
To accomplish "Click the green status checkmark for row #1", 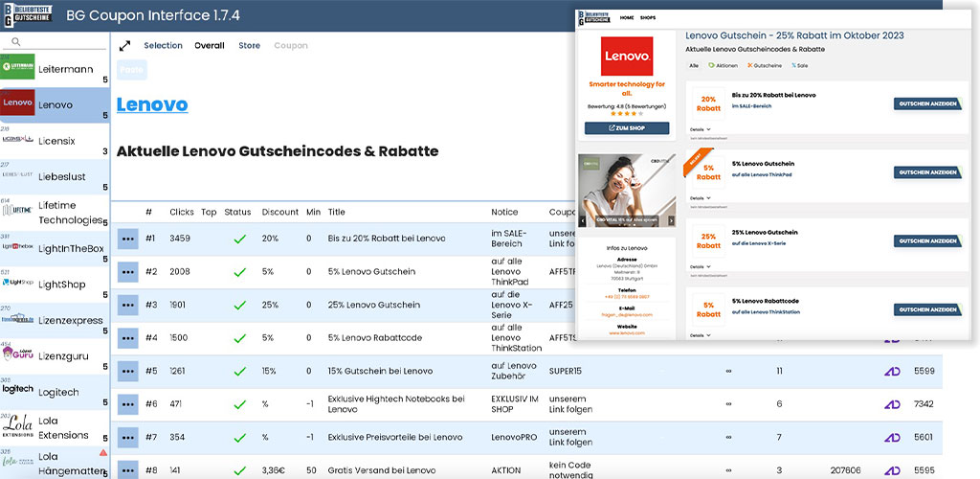I will coord(240,239).
